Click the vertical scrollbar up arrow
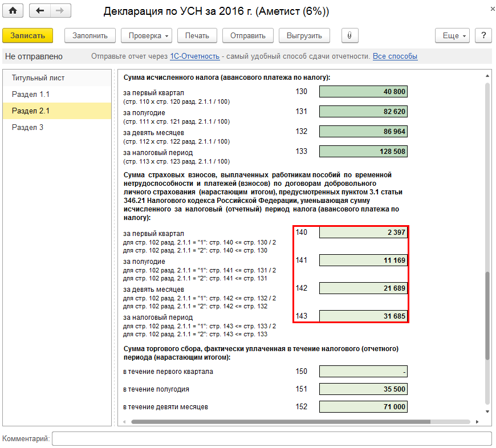This screenshot has height=448, width=496. pos(487,76)
